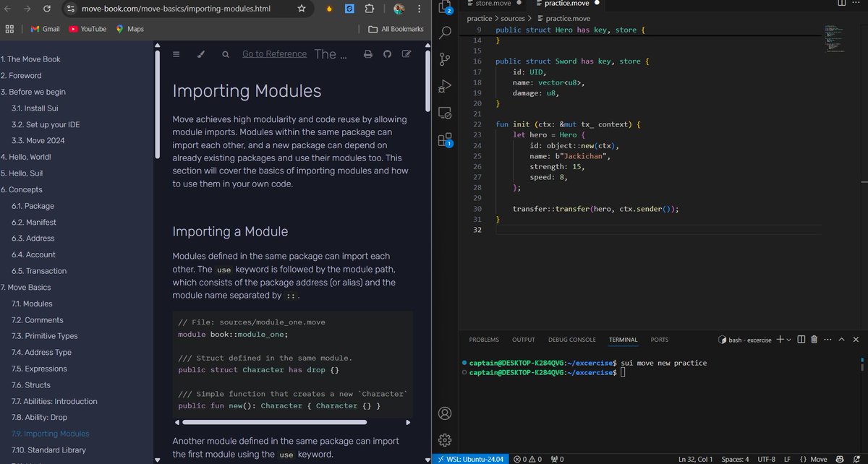Click the suggest-an-edit pencil icon
868x464 pixels.
407,54
